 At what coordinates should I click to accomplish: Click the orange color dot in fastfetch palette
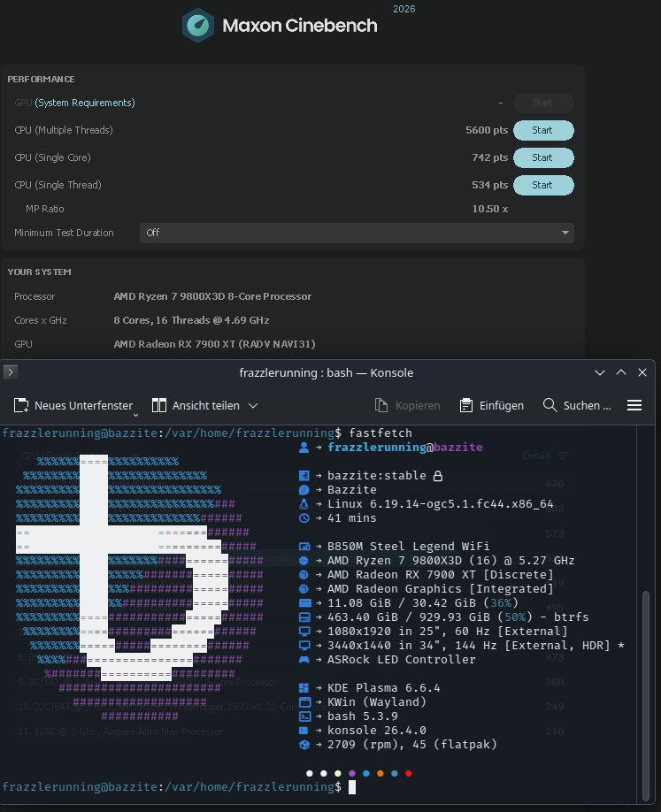click(x=380, y=774)
